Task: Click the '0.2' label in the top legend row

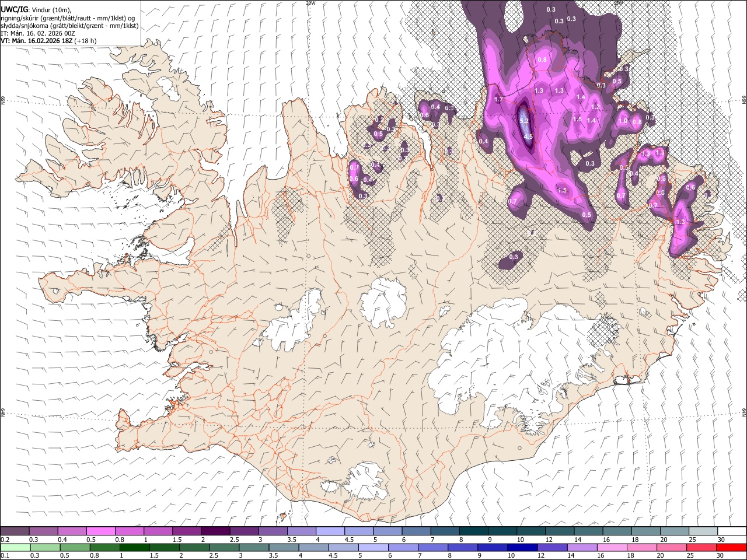Action: (x=5, y=540)
